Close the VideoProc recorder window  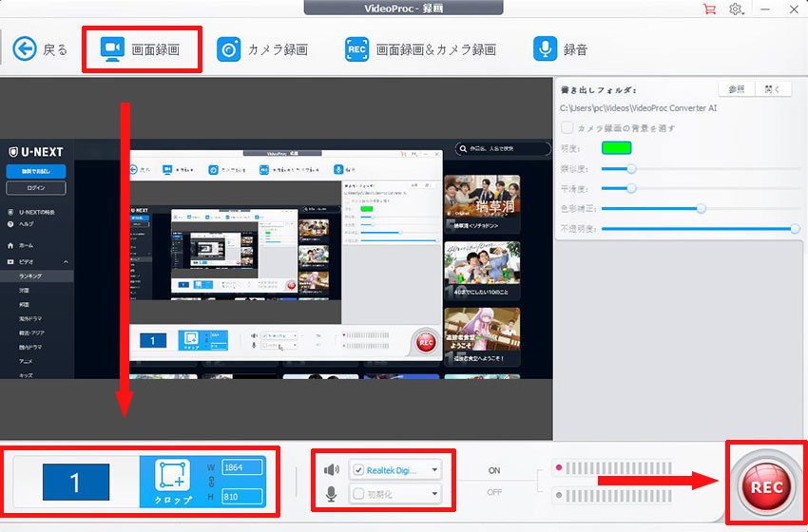794,9
